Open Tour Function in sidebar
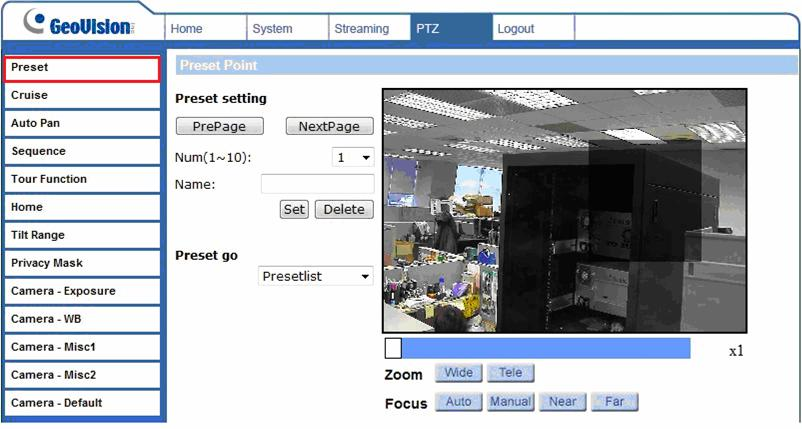 point(82,179)
